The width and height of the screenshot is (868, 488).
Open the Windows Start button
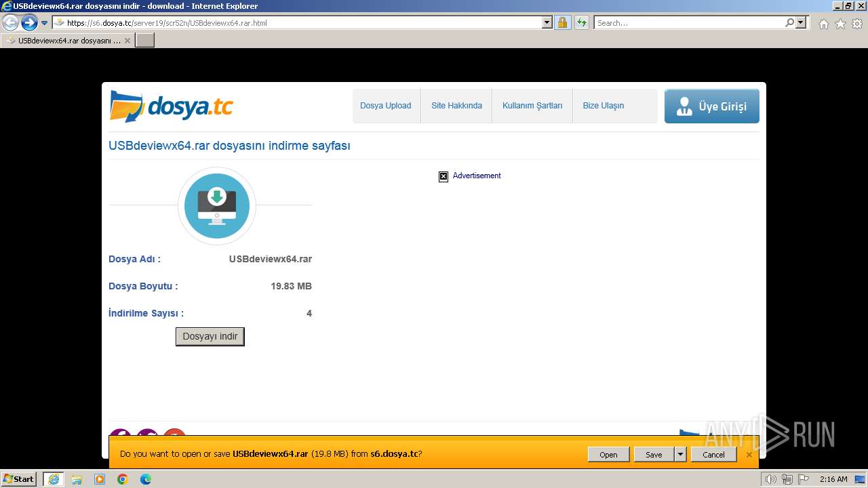tap(18, 479)
